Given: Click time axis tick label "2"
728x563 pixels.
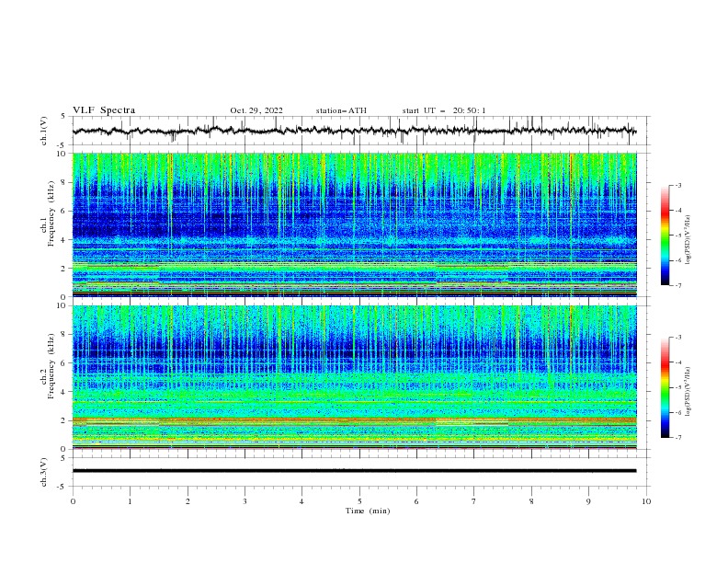Looking at the screenshot, I should (188, 501).
